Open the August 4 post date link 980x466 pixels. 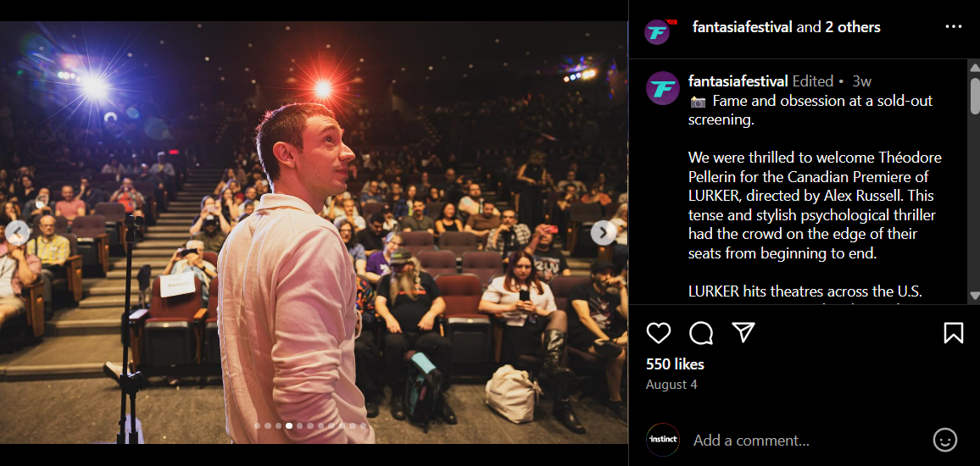point(671,385)
